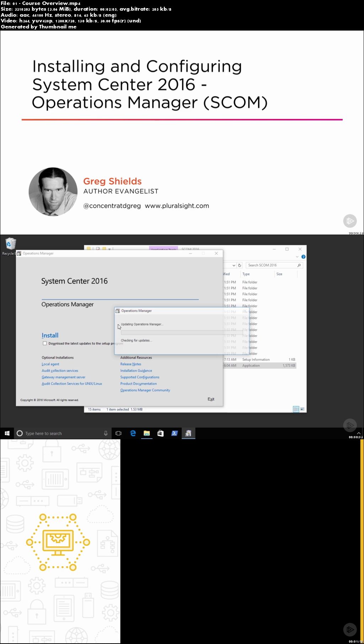Select the SCOM setup taskbar icon

pos(188,433)
